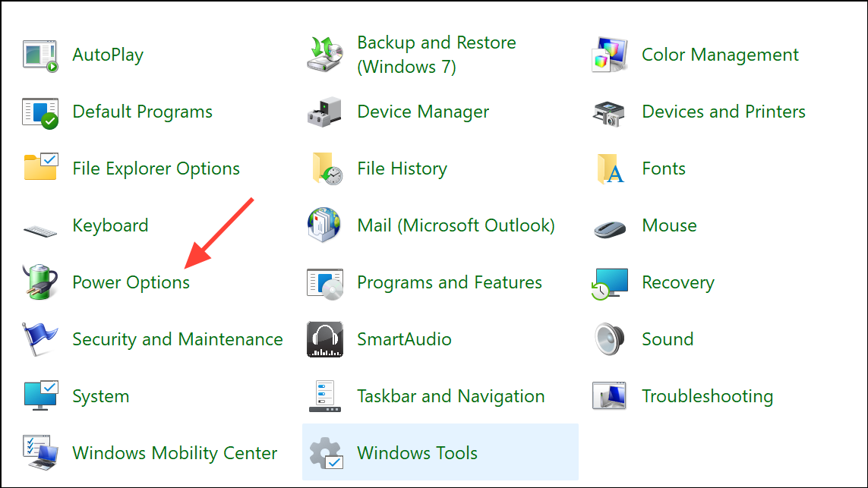Open the Fonts text link
This screenshot has width=868, height=488.
pyautogui.click(x=663, y=169)
